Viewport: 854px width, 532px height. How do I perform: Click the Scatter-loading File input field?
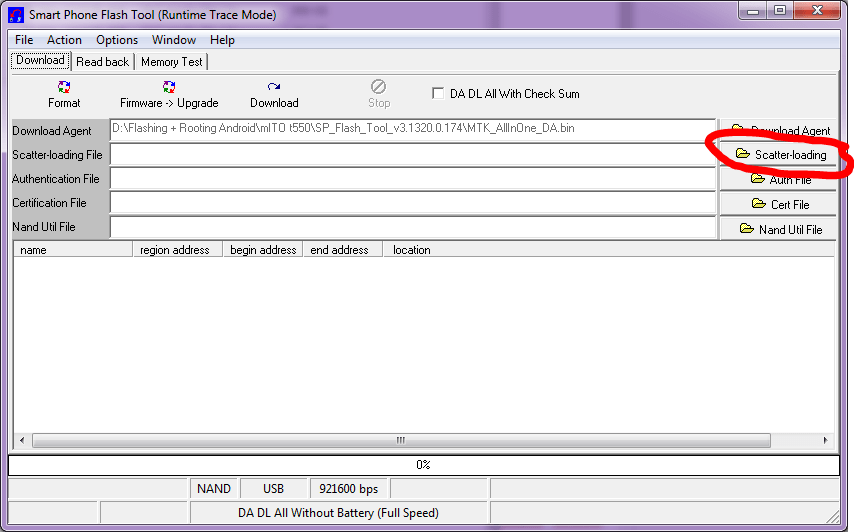click(413, 155)
